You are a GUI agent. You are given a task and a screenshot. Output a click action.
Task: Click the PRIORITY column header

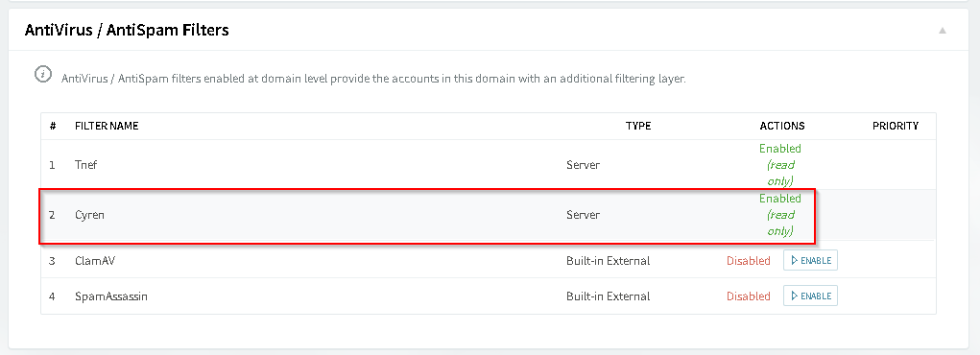[895, 126]
